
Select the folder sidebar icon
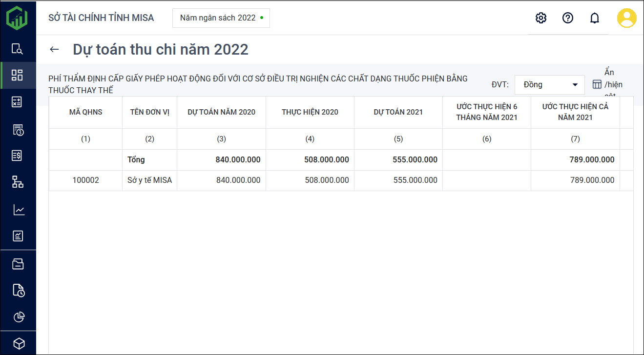[18, 264]
